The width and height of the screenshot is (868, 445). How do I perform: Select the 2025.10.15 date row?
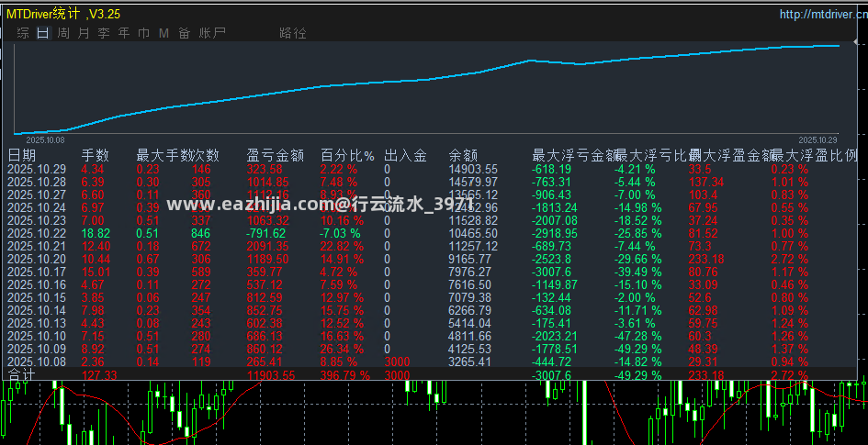[37, 297]
